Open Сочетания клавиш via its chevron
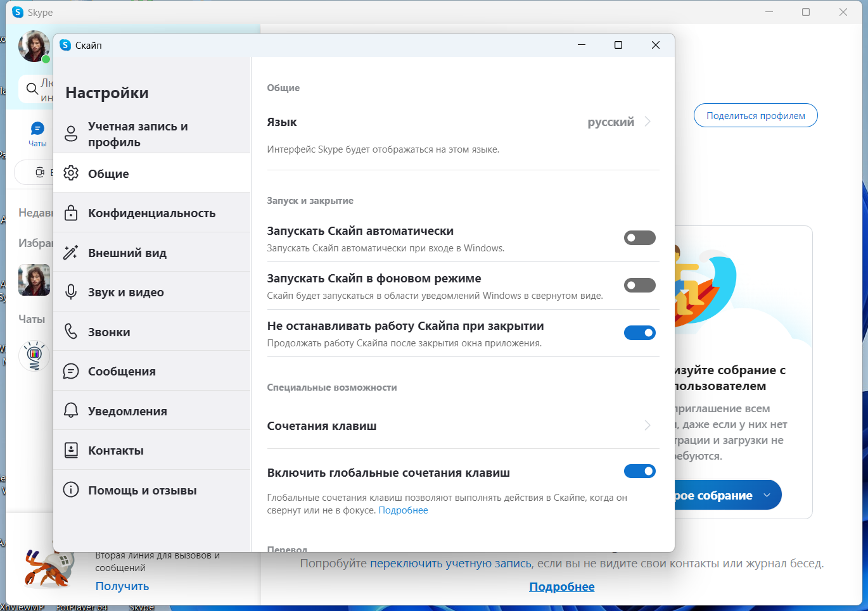The width and height of the screenshot is (868, 611). click(648, 425)
